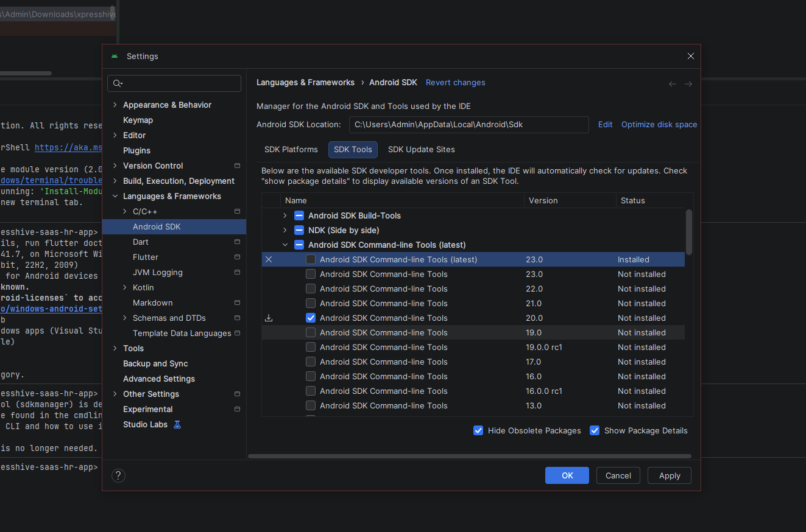Expand Appearance & Behavior settings node
Image resolution: width=806 pixels, height=532 pixels.
115,105
